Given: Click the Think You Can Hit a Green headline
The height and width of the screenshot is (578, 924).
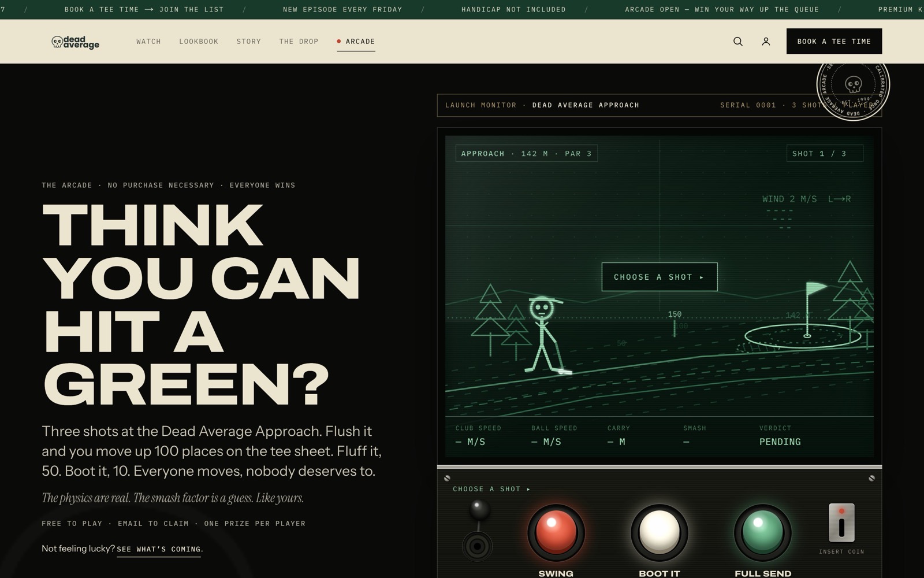Looking at the screenshot, I should [201, 303].
